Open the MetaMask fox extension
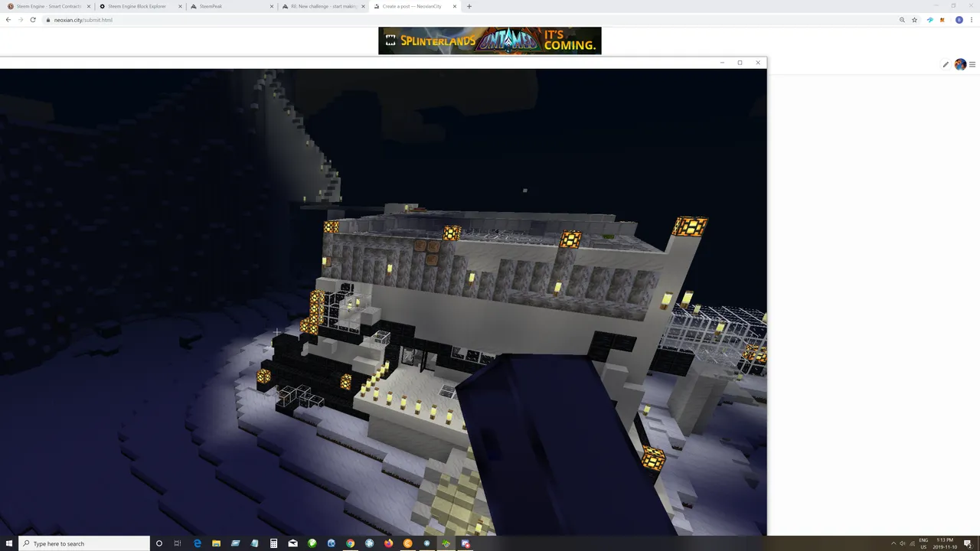This screenshot has height=551, width=980. pyautogui.click(x=942, y=20)
